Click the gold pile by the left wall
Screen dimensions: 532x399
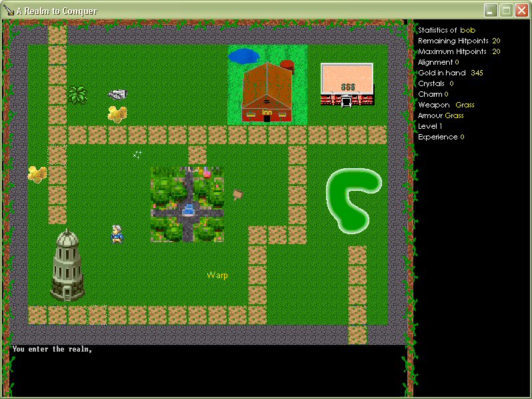[37, 174]
